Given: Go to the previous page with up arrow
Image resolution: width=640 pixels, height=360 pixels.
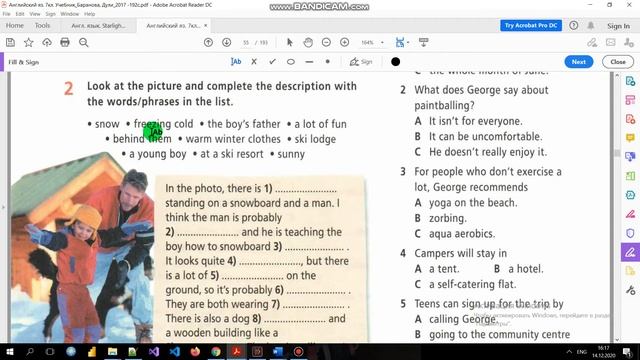Looking at the screenshot, I should 208,42.
